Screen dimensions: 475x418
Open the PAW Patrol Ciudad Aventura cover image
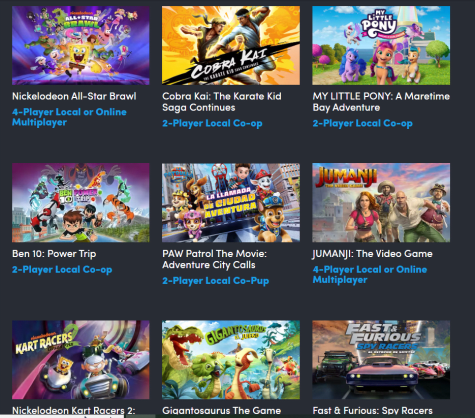231,203
